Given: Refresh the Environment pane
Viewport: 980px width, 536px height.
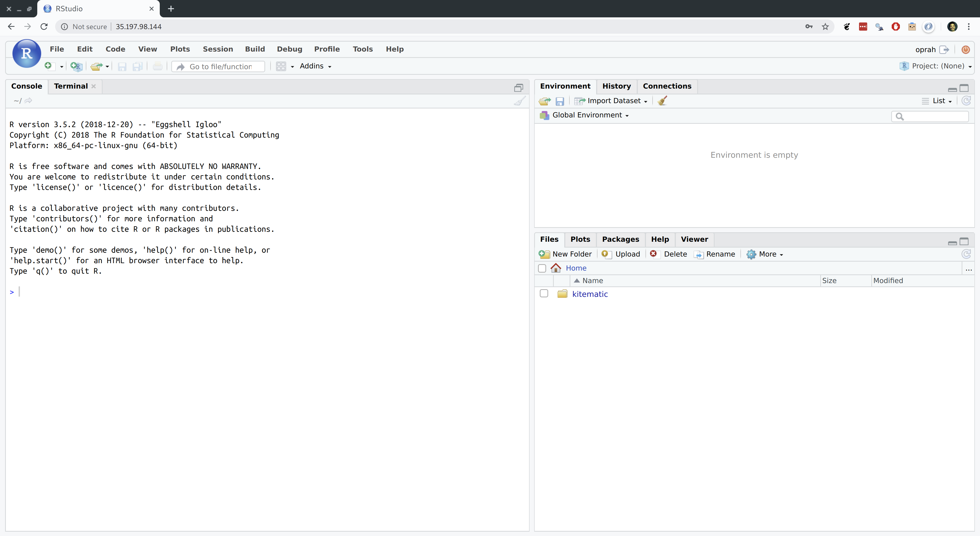Looking at the screenshot, I should tap(966, 100).
